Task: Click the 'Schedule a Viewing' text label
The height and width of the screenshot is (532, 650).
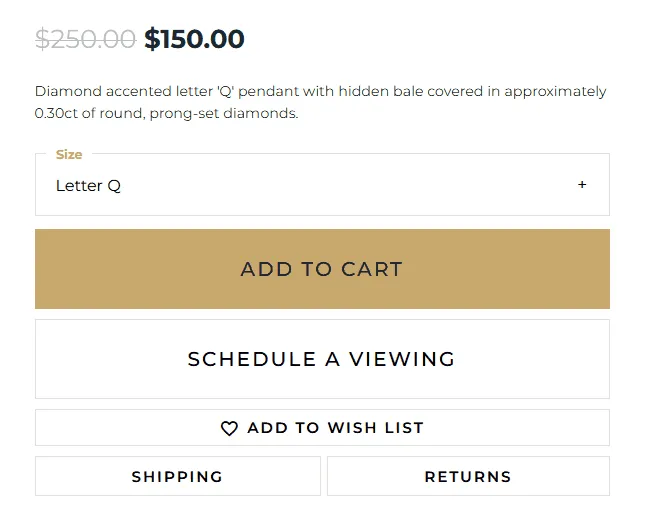Action: pyautogui.click(x=322, y=359)
